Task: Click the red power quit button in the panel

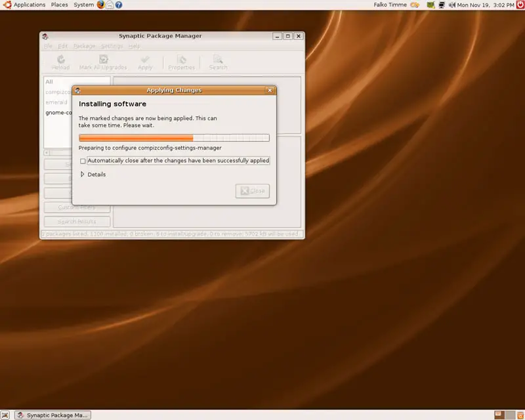Action: click(520, 5)
